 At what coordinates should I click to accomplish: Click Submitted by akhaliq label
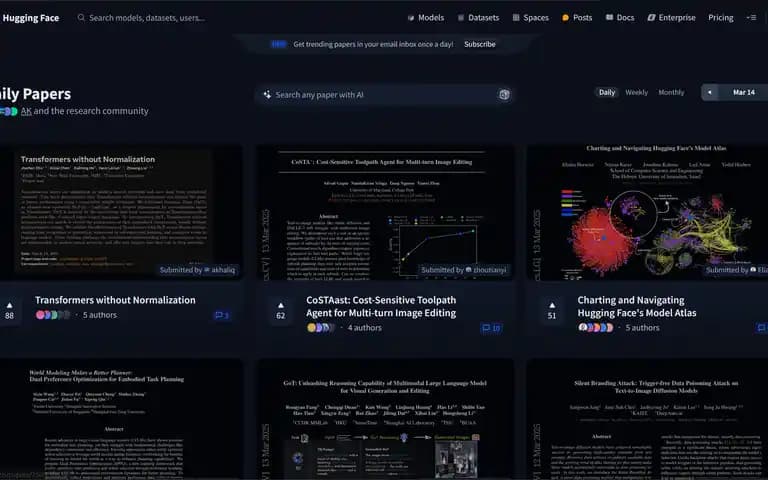(x=197, y=270)
